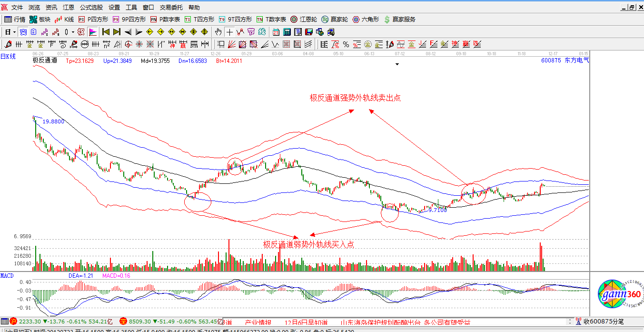Click the percent sign drawing tool

(x=346, y=44)
